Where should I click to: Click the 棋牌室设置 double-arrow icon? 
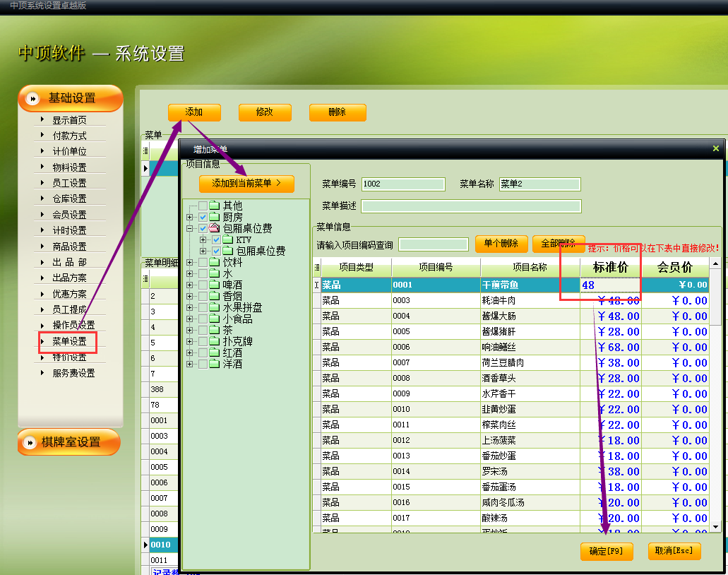click(30, 443)
